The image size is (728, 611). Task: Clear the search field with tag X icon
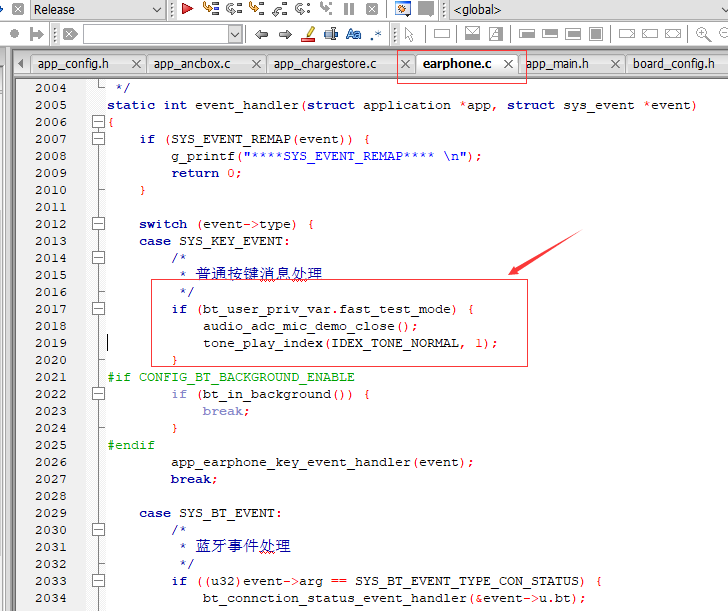point(70,34)
